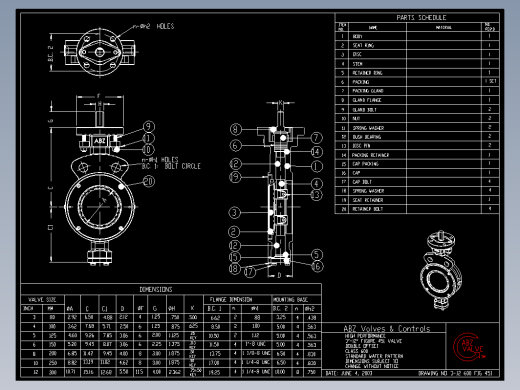
Task: Select part balloon number 6
Action: [235, 145]
